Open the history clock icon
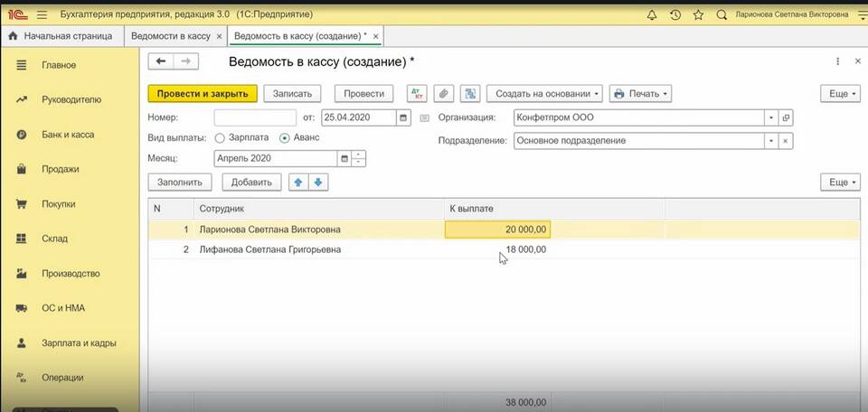 tap(675, 15)
